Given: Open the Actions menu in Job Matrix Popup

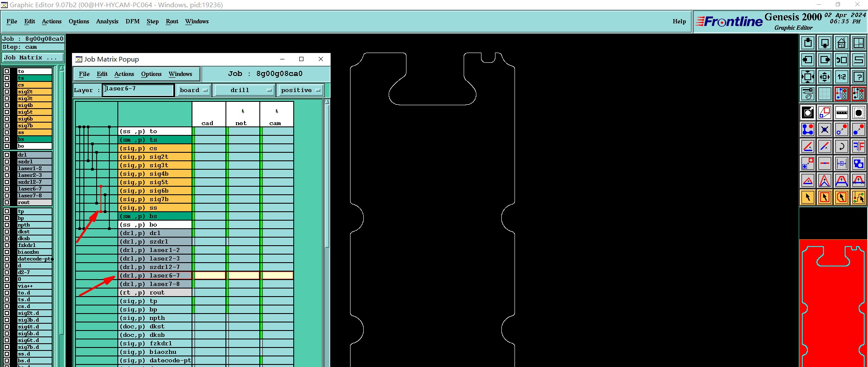Looking at the screenshot, I should 124,74.
